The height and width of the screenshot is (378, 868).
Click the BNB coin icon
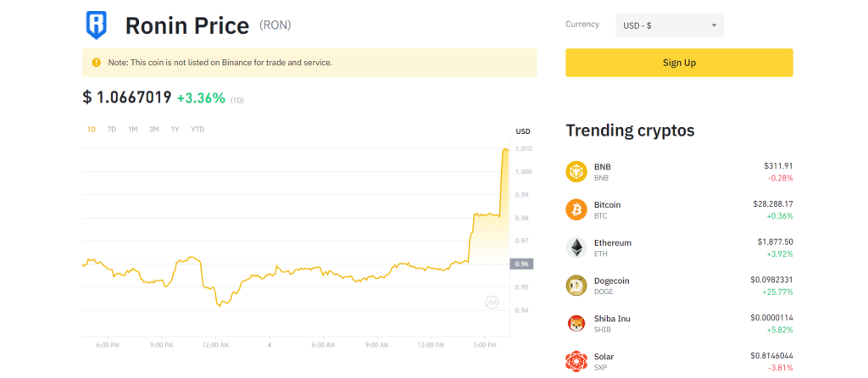pyautogui.click(x=576, y=171)
